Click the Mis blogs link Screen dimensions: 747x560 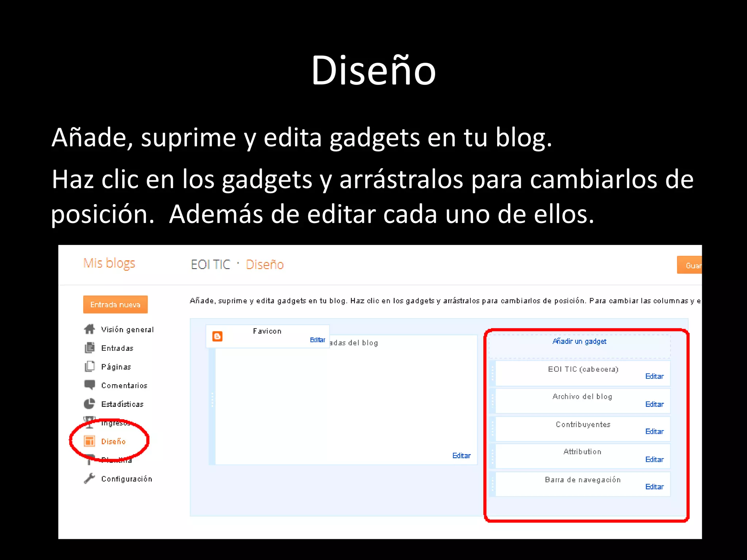[109, 263]
